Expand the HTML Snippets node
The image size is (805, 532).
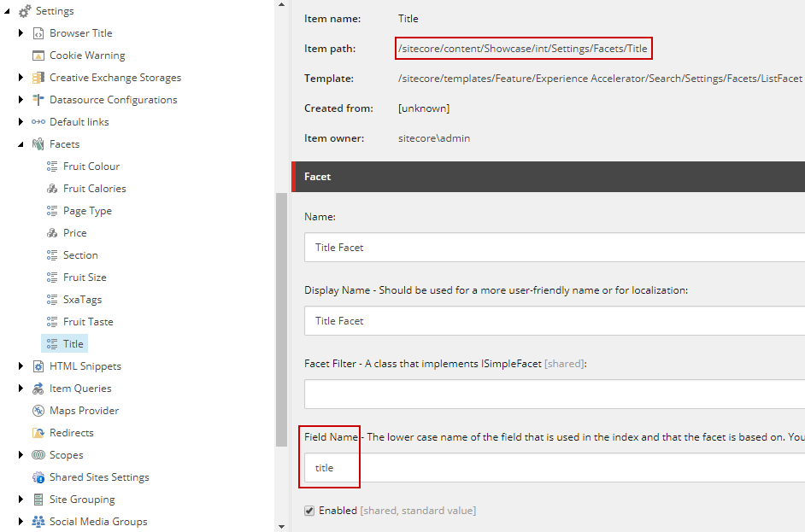pos(21,365)
